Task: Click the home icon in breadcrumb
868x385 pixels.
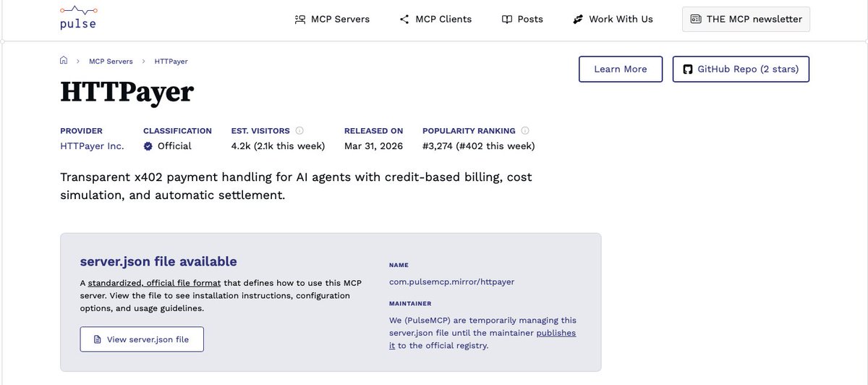Action: pyautogui.click(x=64, y=61)
